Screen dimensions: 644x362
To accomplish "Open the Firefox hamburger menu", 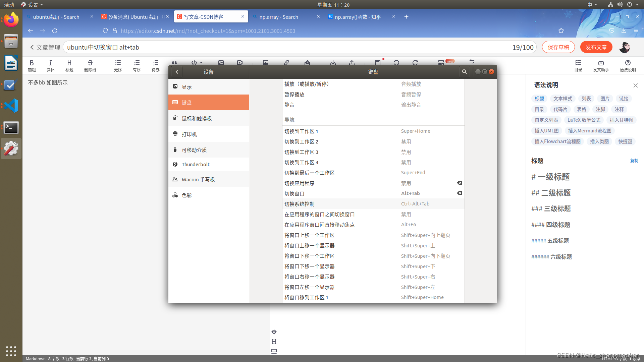I will (636, 31).
